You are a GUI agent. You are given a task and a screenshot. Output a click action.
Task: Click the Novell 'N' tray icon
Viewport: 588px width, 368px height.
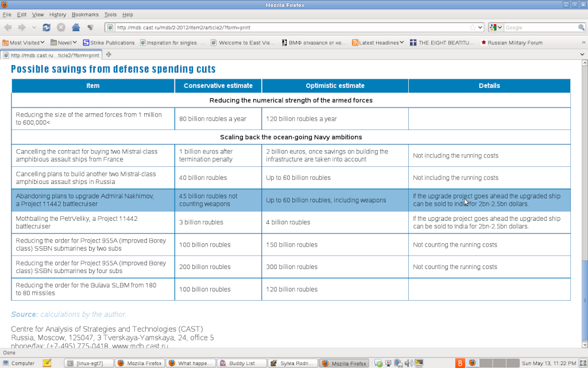[388, 363]
